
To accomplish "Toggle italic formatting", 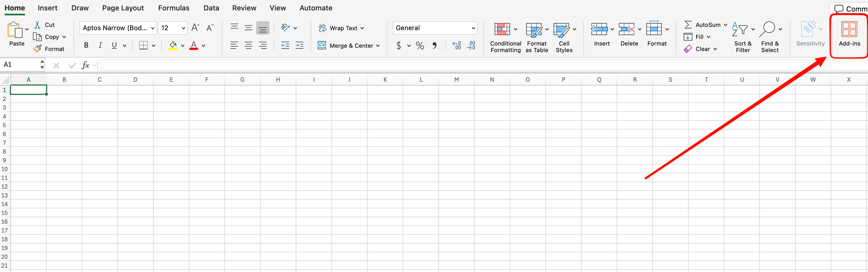I will [x=100, y=45].
